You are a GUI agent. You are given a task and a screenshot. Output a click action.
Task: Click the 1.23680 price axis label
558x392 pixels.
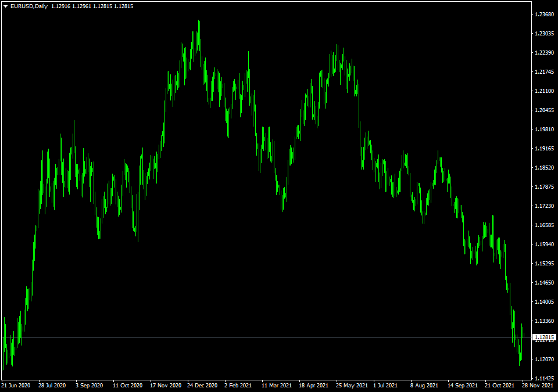545,15
